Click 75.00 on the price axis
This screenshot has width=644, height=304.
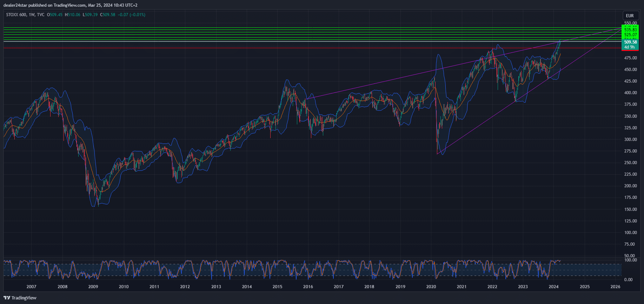tap(630, 244)
